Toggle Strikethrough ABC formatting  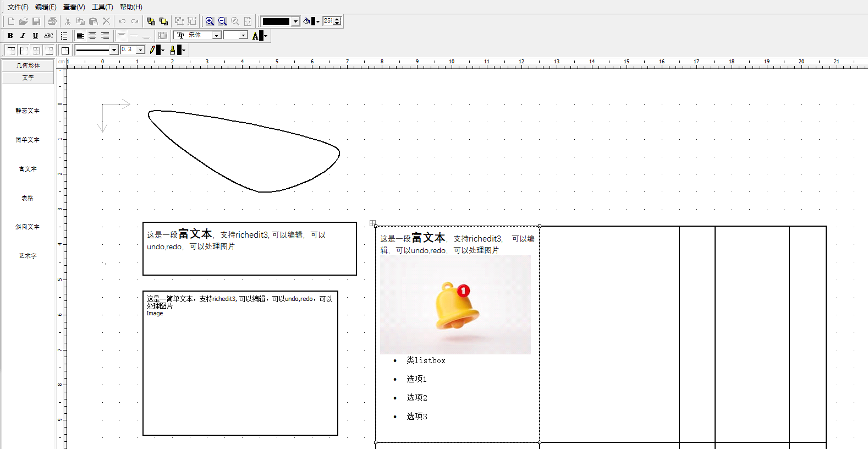tap(48, 36)
